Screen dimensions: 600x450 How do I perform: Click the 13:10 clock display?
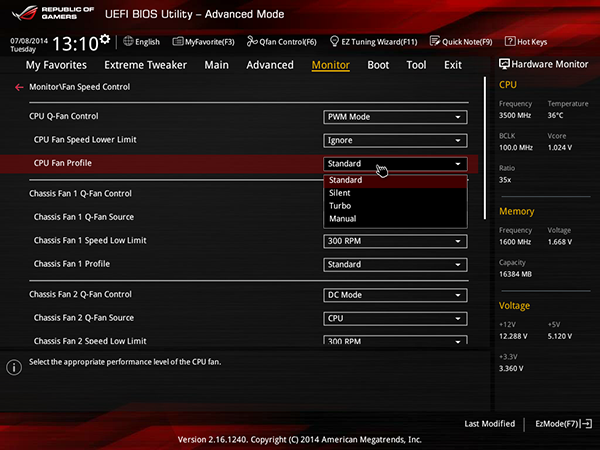tap(75, 43)
